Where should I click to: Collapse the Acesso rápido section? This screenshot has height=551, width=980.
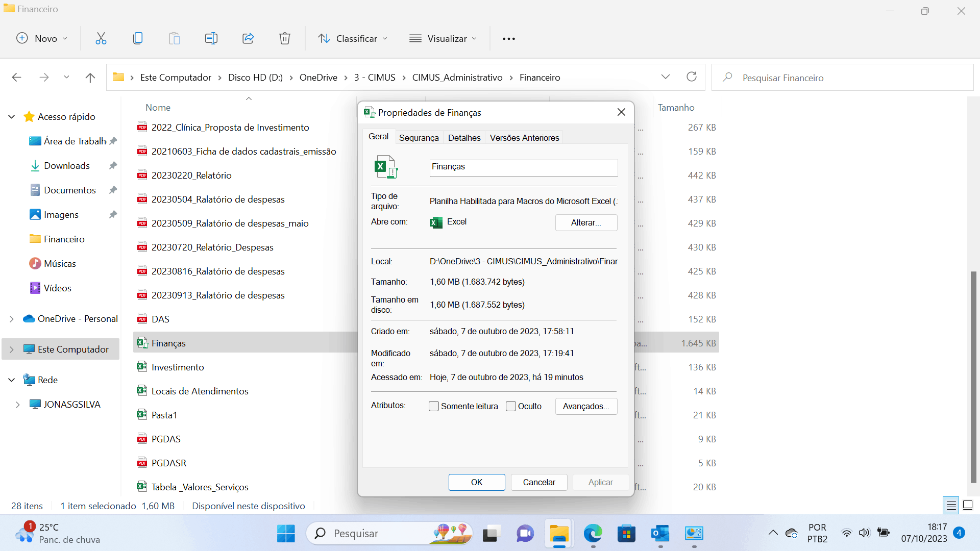pyautogui.click(x=12, y=117)
